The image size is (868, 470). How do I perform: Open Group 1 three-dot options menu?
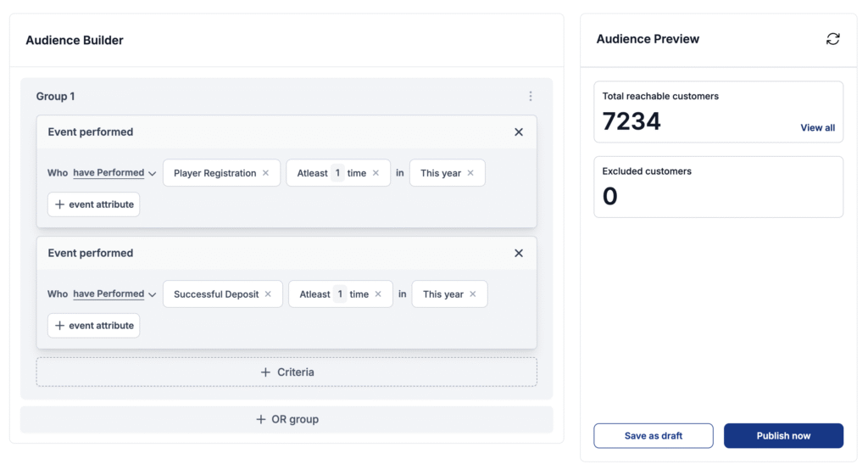tap(531, 97)
